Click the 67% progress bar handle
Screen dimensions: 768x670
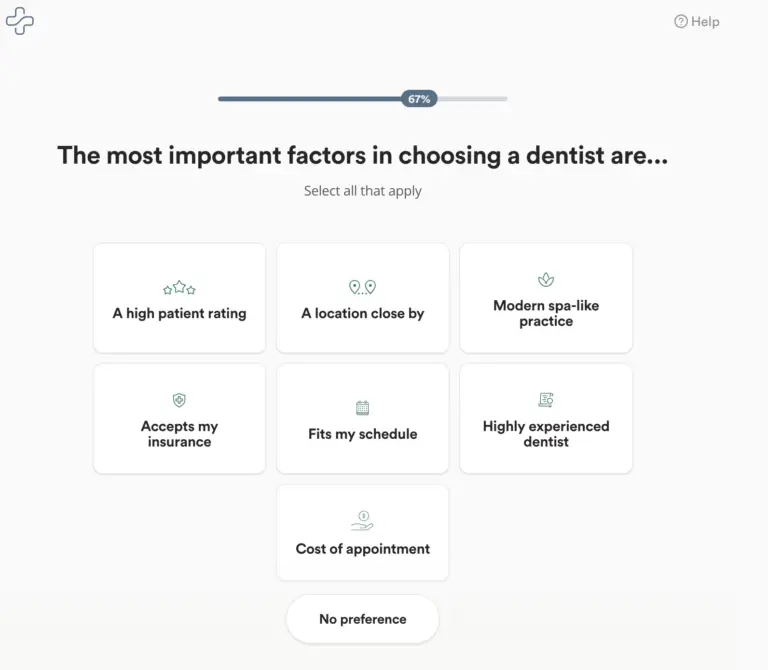(x=419, y=99)
